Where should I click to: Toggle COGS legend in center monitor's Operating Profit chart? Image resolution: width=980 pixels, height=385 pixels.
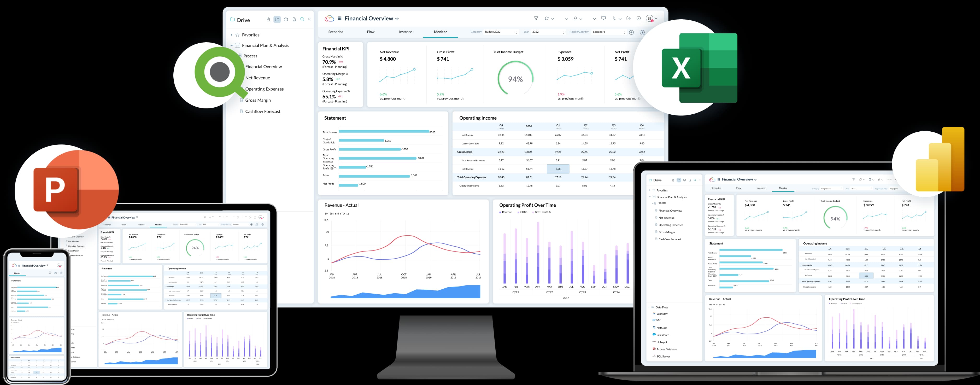pyautogui.click(x=523, y=212)
